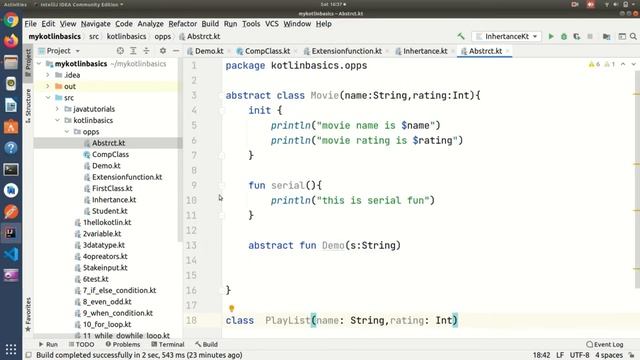
Task: Run with coverage icon in toolbar
Action: pyautogui.click(x=577, y=36)
